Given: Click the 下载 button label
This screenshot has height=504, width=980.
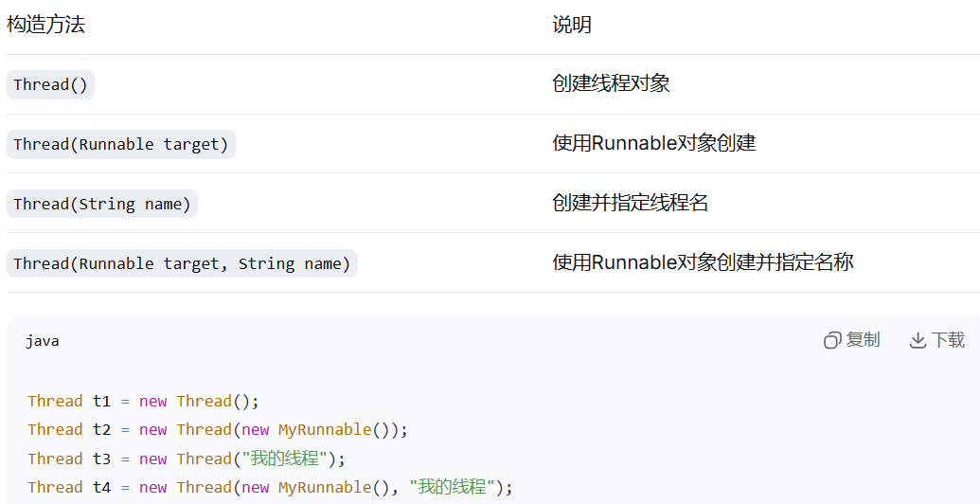Looking at the screenshot, I should coord(948,340).
